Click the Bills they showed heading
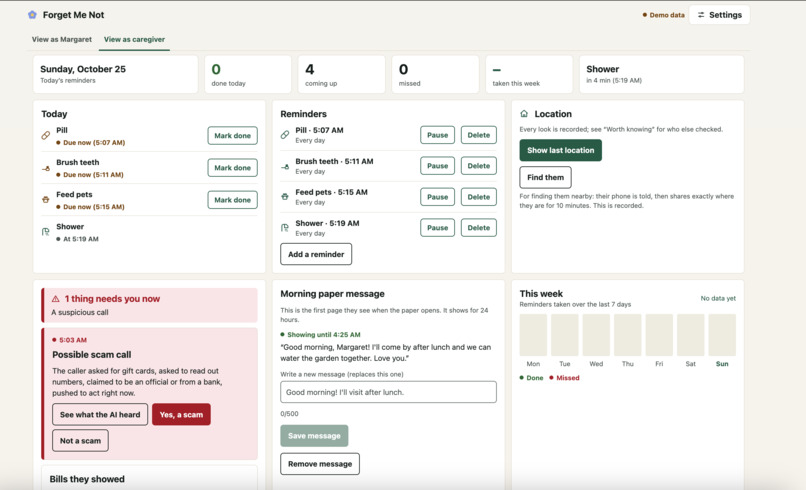 coord(87,479)
